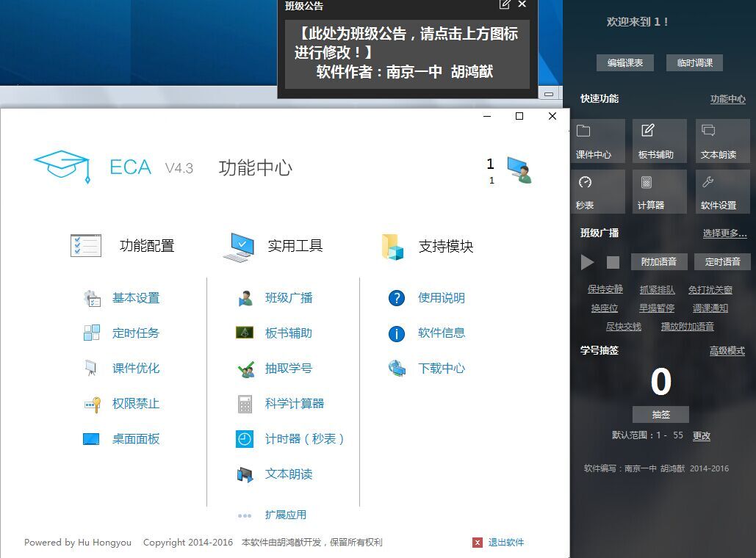The image size is (756, 558).
Task: Click the 退出软件 text link
Action: [x=505, y=543]
